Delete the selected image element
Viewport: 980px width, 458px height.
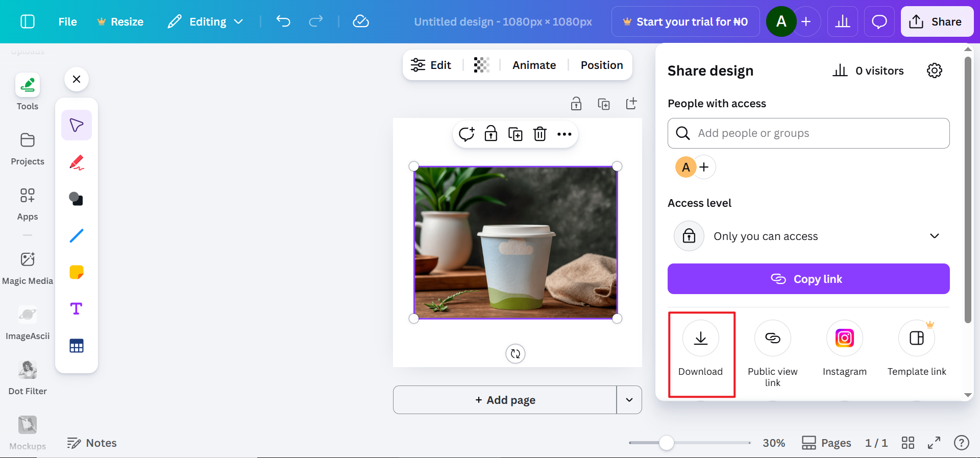tap(540, 134)
